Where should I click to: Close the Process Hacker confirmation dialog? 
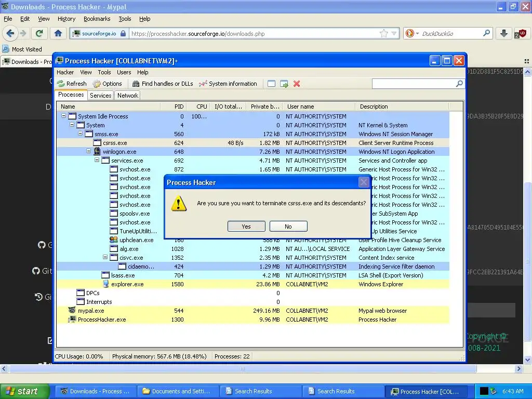coord(364,182)
